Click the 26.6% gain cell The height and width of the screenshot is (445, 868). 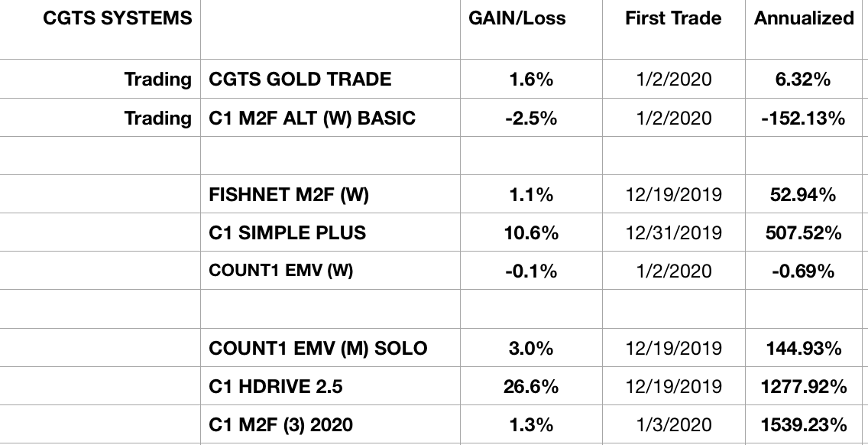pos(532,387)
